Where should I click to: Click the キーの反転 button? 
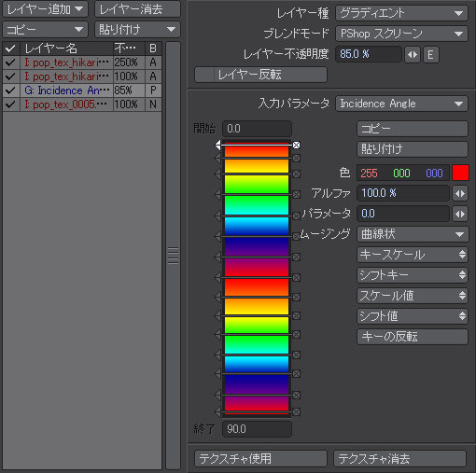(x=413, y=337)
